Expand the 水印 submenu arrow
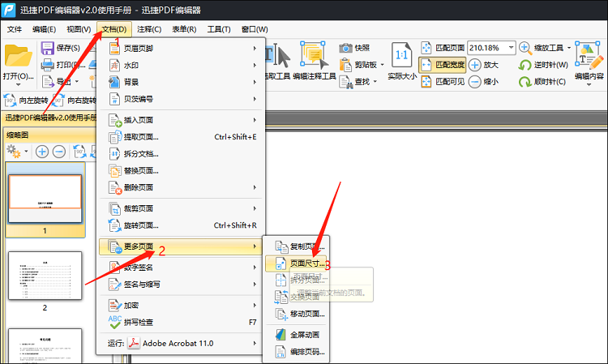This screenshot has height=364, width=608. tap(255, 65)
